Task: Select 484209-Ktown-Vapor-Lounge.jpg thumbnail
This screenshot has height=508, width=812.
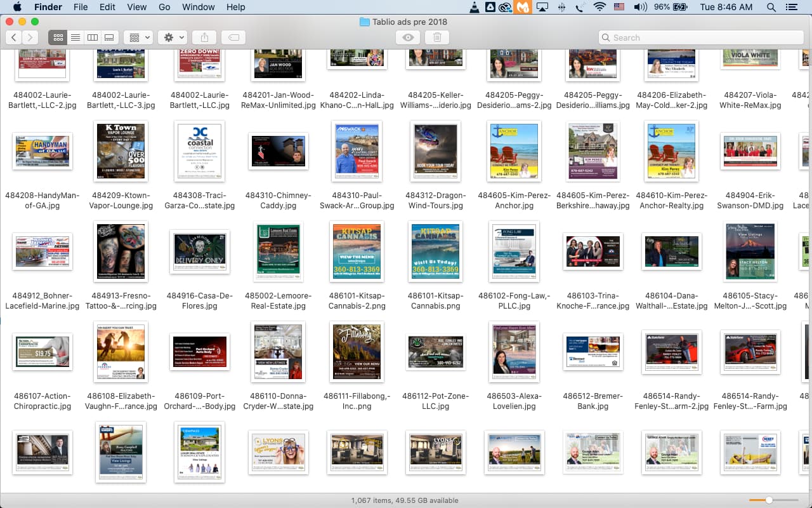Action: [121, 150]
